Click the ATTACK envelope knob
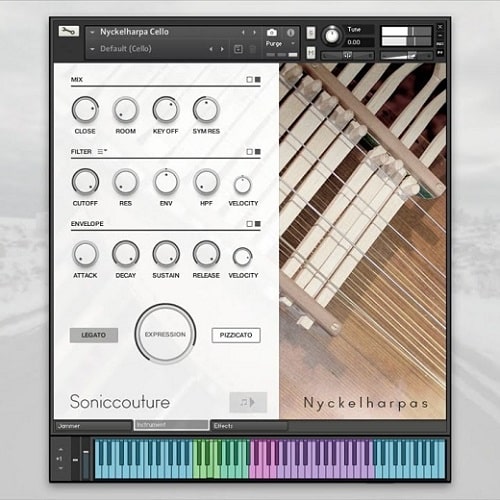500x500 pixels. tap(85, 254)
